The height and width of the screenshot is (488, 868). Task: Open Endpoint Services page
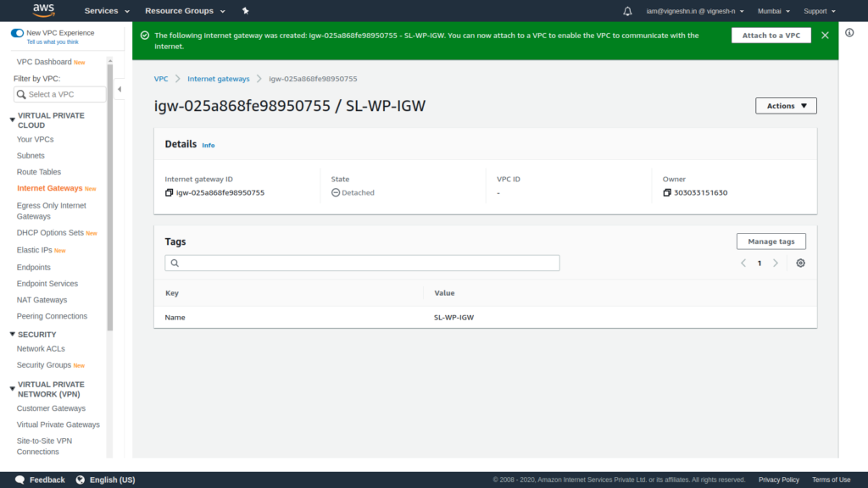click(47, 284)
